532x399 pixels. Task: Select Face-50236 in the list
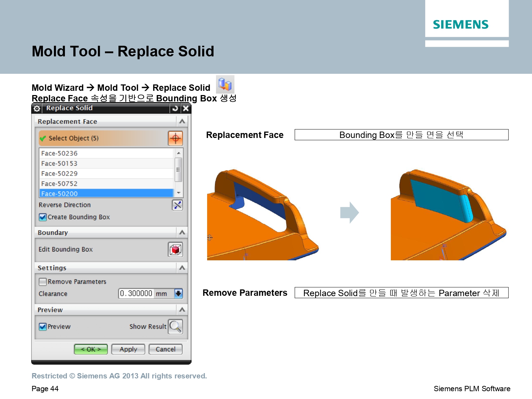click(x=106, y=153)
